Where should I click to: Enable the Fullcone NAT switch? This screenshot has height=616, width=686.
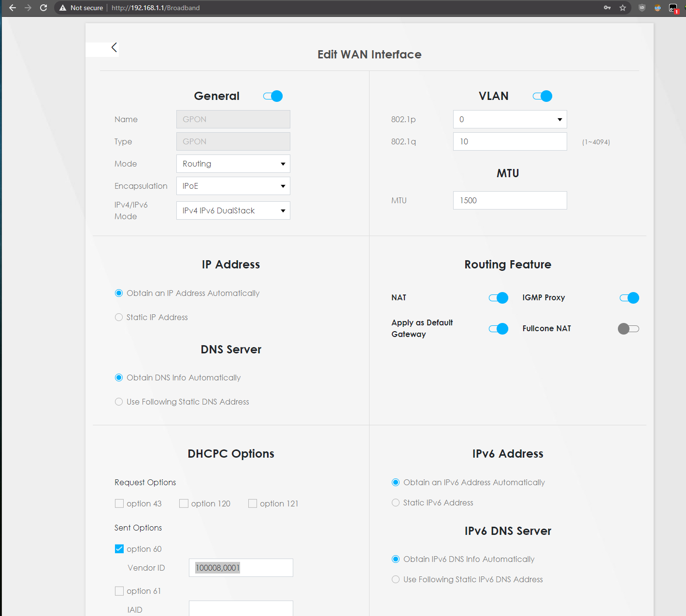[x=629, y=329]
